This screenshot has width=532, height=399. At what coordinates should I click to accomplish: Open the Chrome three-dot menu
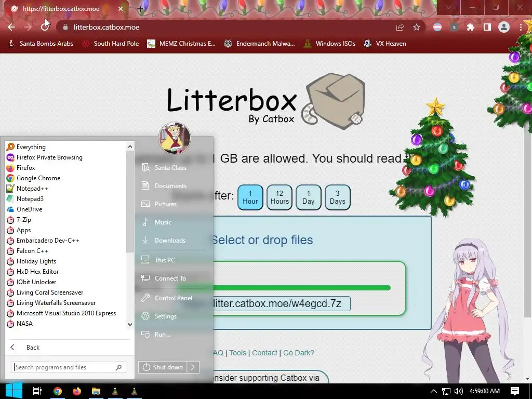521,27
